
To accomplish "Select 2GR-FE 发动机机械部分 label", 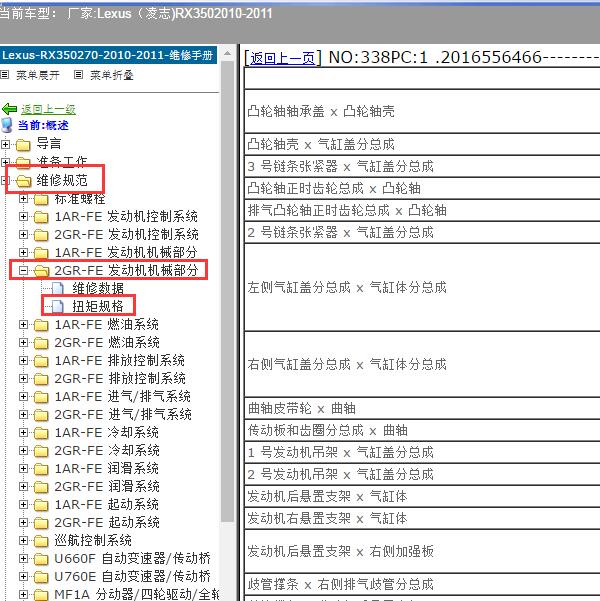I will coord(126,271).
